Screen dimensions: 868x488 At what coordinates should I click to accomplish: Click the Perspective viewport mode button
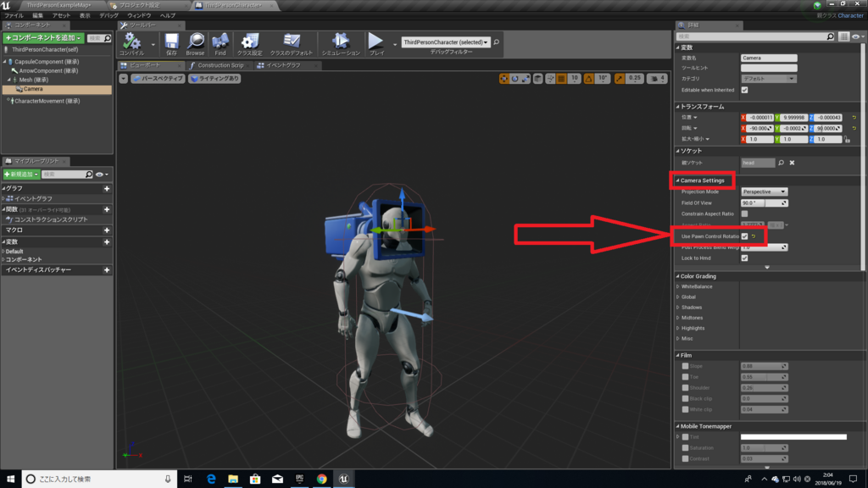tap(158, 79)
